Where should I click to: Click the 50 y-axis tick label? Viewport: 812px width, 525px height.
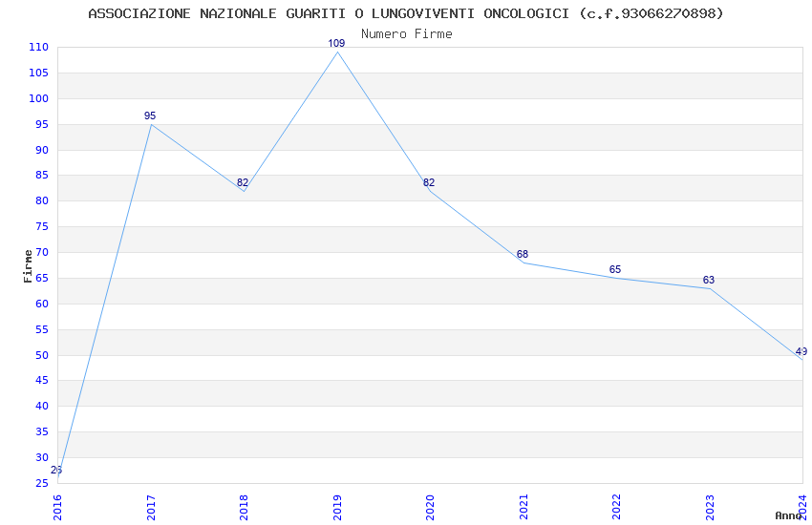(x=41, y=355)
